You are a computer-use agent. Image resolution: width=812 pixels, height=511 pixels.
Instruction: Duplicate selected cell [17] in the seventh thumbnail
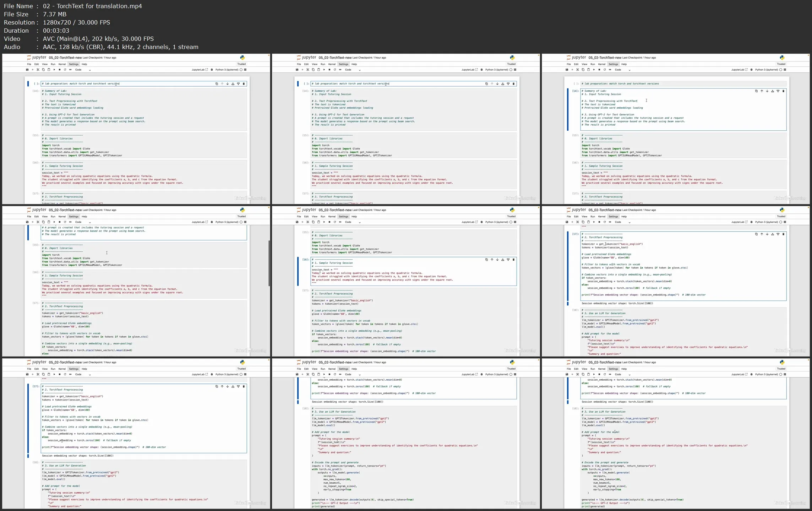(217, 386)
